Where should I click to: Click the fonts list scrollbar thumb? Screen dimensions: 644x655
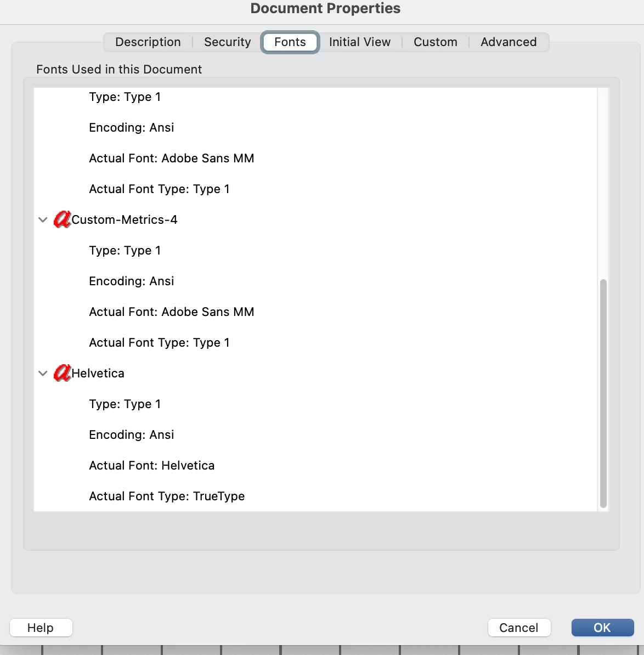[603, 393]
